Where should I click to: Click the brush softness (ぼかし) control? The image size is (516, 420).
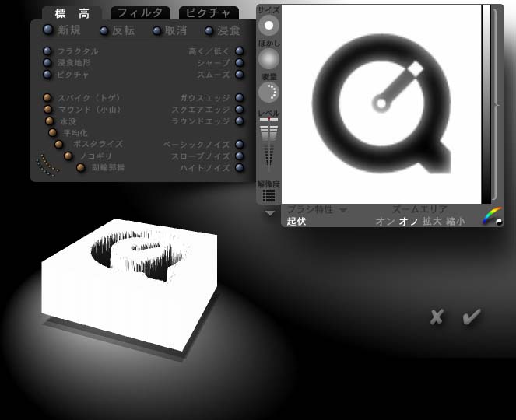click(x=269, y=59)
